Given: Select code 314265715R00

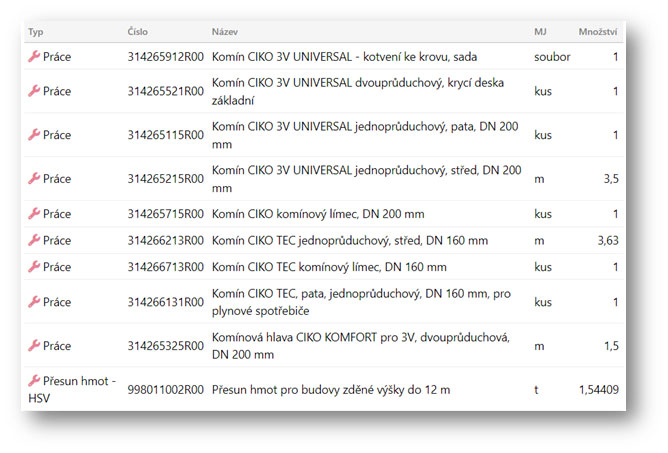Looking at the screenshot, I should pos(166,214).
